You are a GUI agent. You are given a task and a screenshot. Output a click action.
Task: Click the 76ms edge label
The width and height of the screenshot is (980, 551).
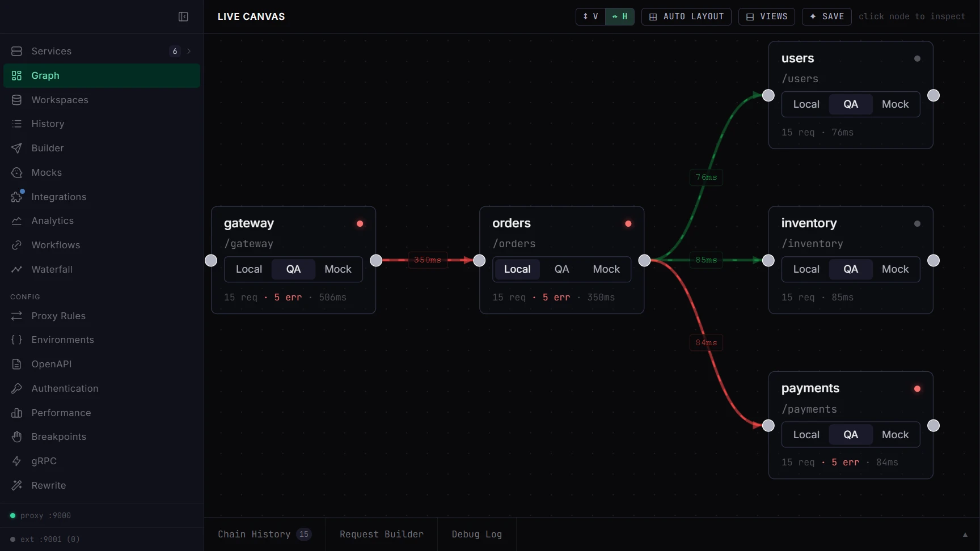coord(706,177)
